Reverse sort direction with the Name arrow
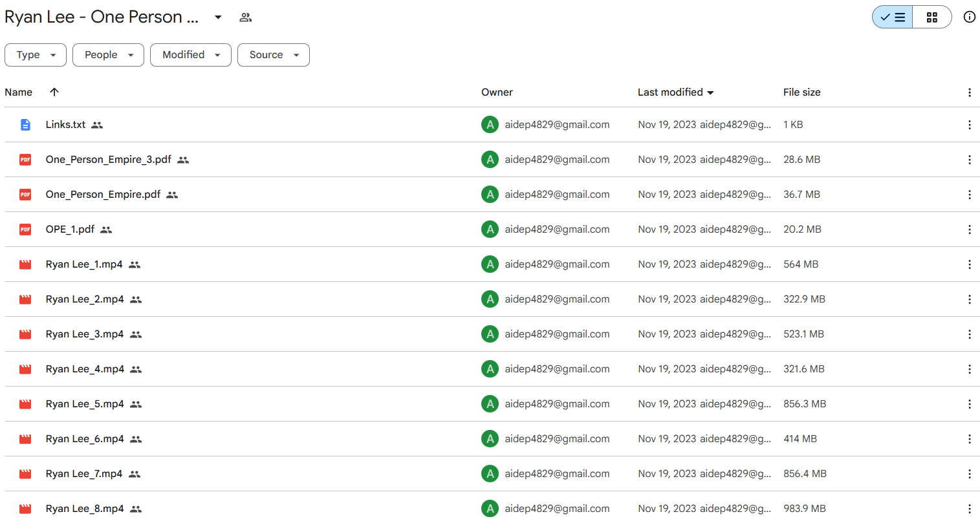Viewport: 980px width, 523px height. 54,92
